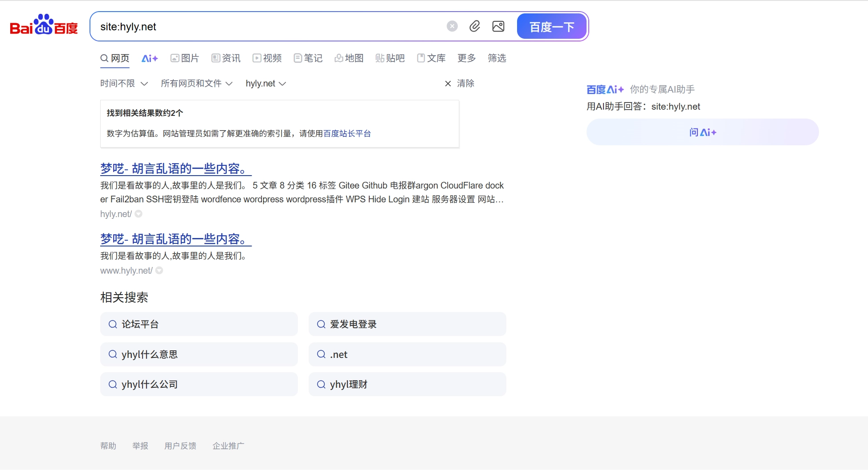Search related term yhyl什么公司
The width and height of the screenshot is (868, 472).
point(199,385)
